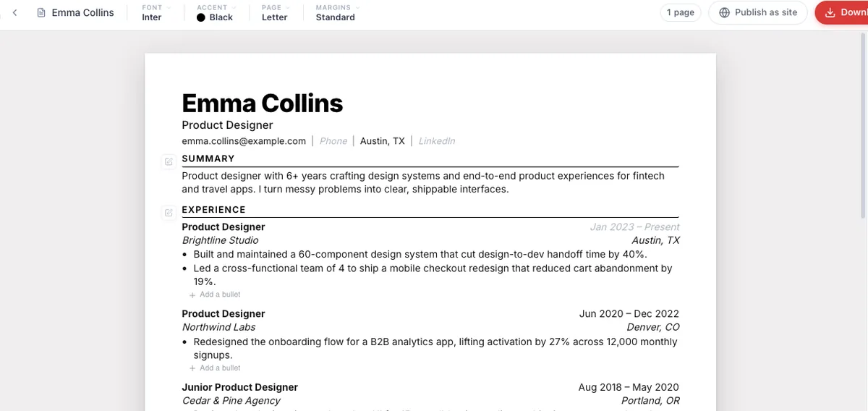
Task: Click the summary paragraph text
Action: tap(423, 182)
